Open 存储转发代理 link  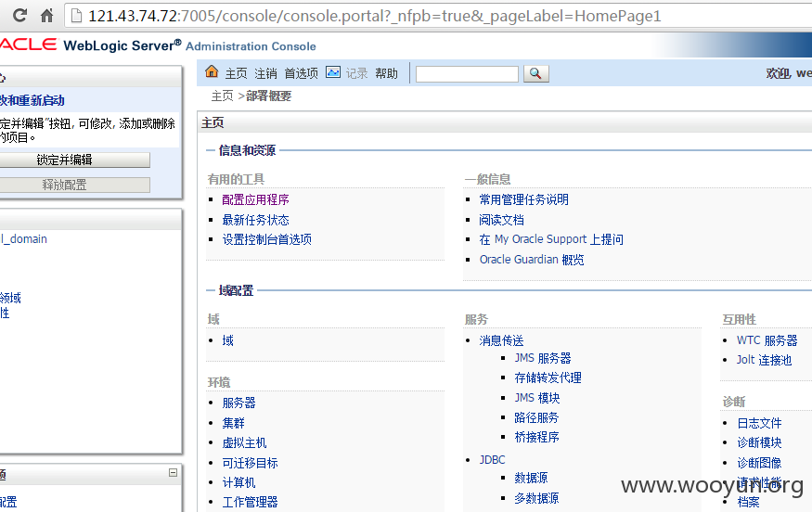(548, 378)
